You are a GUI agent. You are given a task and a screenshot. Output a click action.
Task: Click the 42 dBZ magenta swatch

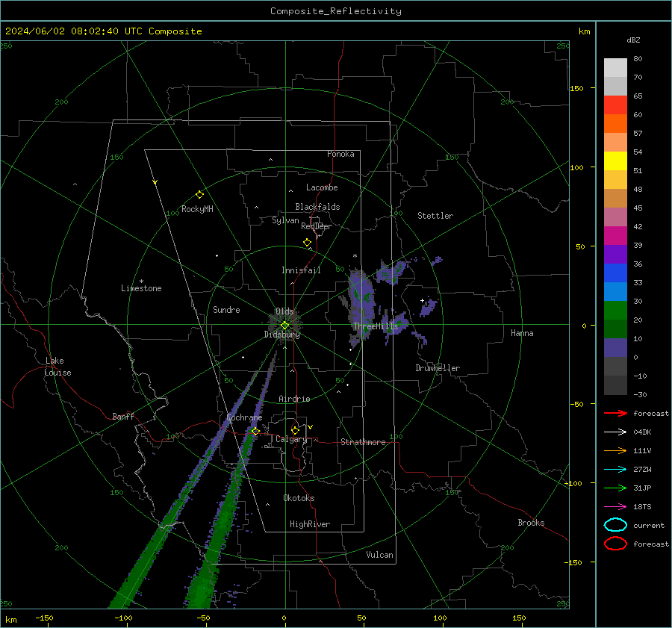coord(615,235)
